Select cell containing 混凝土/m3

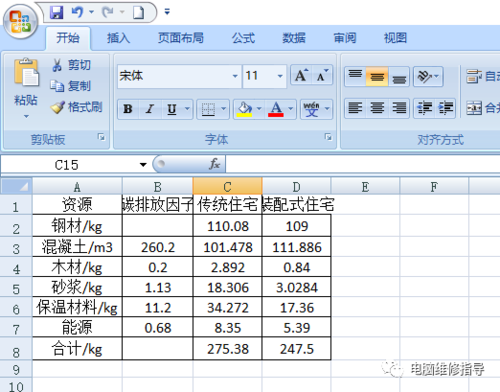[77, 247]
